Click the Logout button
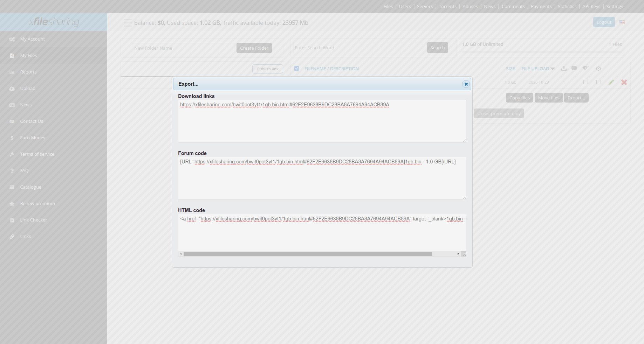Screen dimensions: 644x344 604,22
